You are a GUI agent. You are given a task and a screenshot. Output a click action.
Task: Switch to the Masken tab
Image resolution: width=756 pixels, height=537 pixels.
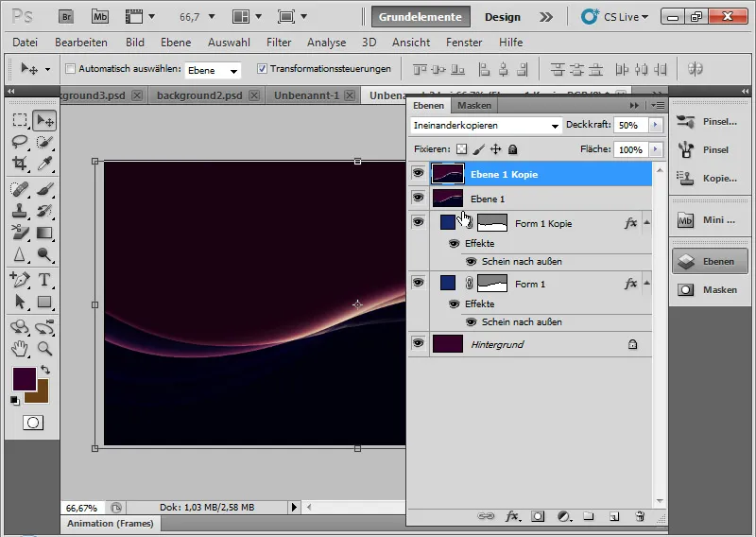pyautogui.click(x=474, y=105)
